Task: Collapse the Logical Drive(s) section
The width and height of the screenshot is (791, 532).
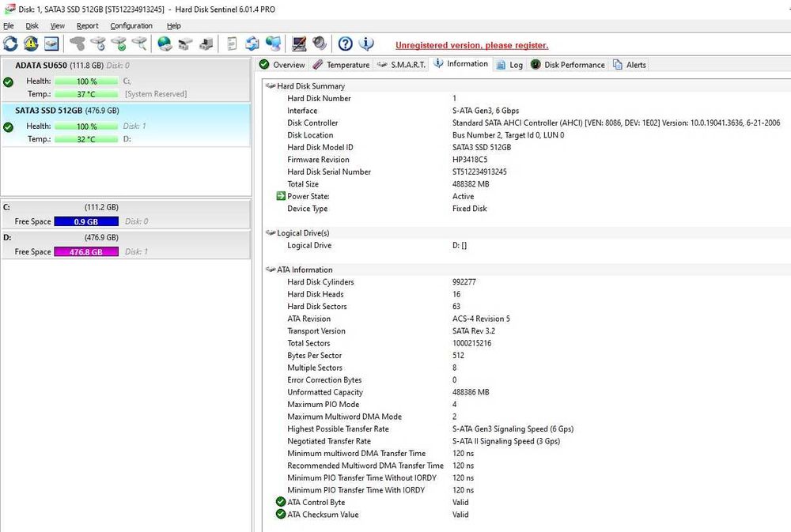Action: pyautogui.click(x=271, y=232)
